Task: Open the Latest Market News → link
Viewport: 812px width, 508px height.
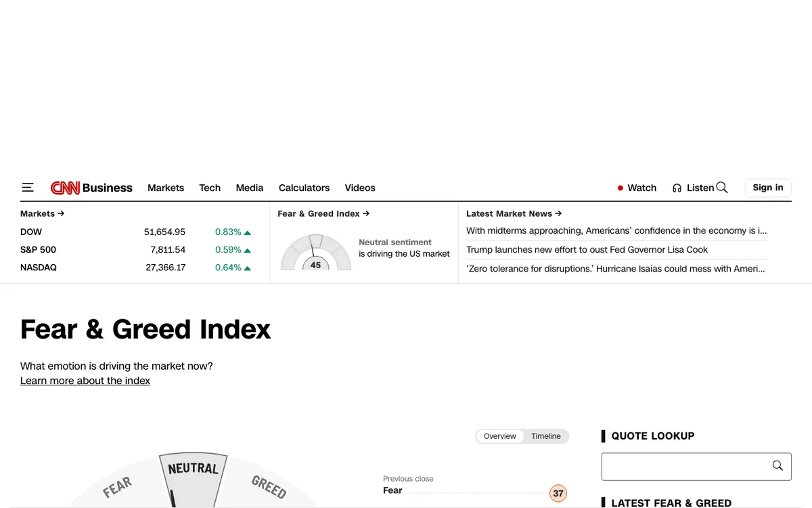Action: [514, 213]
